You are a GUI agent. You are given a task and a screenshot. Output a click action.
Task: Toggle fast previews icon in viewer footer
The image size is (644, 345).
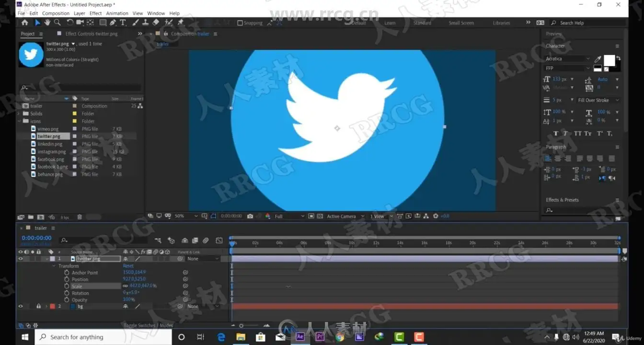point(408,216)
